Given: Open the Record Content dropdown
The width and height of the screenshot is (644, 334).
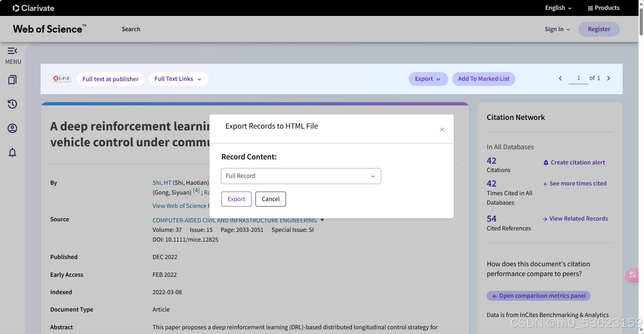Looking at the screenshot, I should click(301, 176).
